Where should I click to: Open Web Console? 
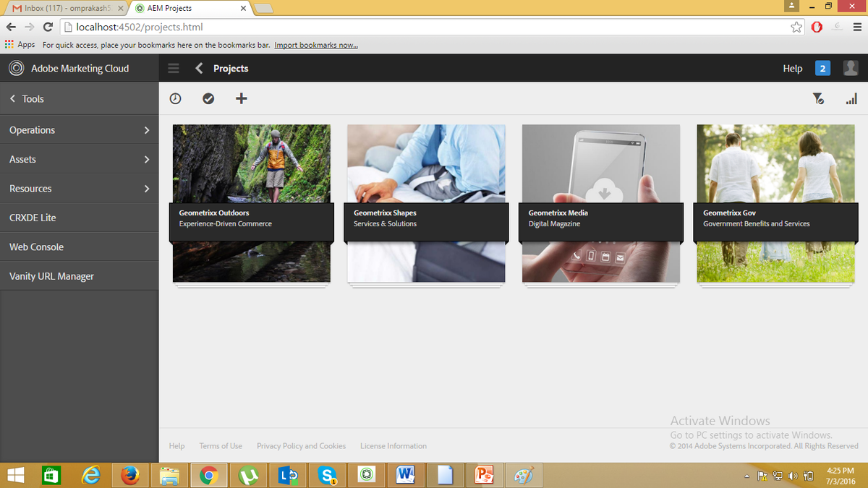click(80, 247)
